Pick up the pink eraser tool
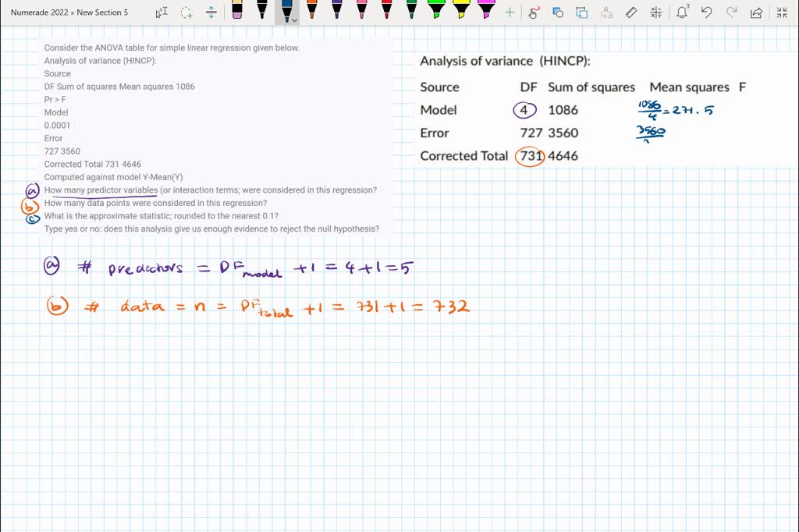 coord(236,12)
